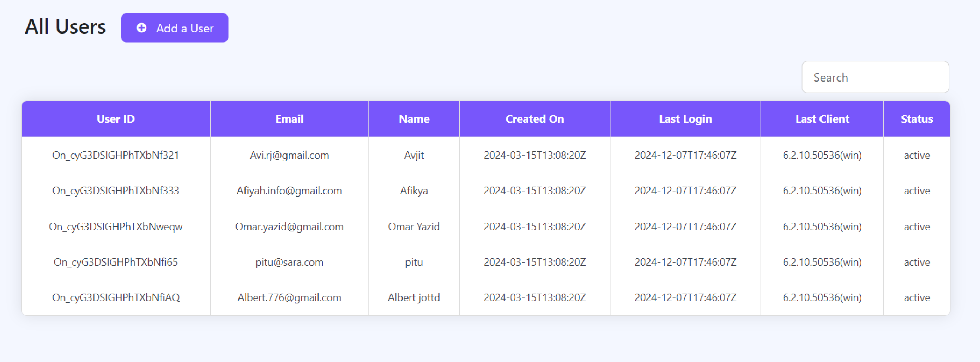980x362 pixels.
Task: Click Last Login date in pitu's row
Action: coord(685,262)
